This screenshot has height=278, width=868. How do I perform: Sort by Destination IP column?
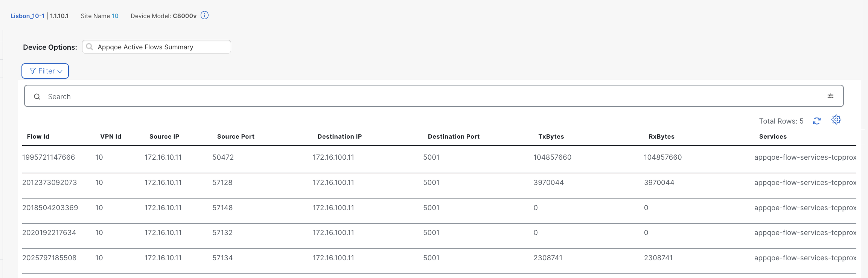point(340,136)
